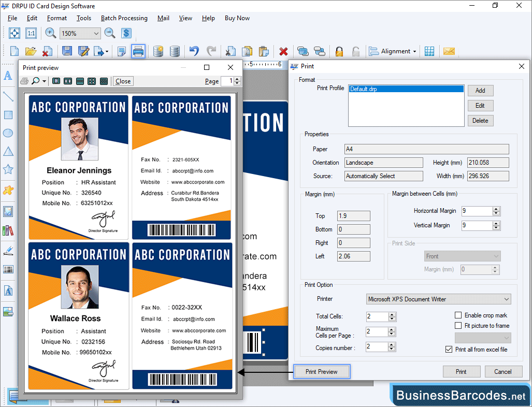Open the File menu
Viewport: 532px width, 407px height.
[x=12, y=18]
